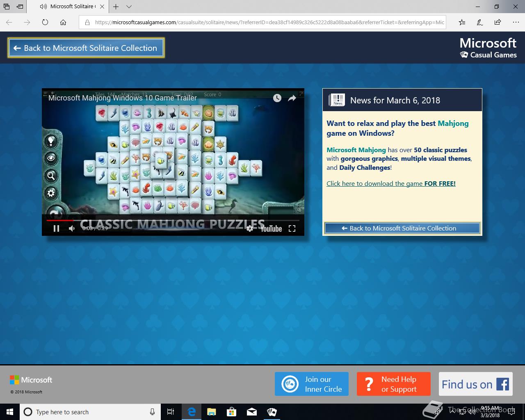Open Need Help or Support button
Screen dimensions: 525x420
394,384
